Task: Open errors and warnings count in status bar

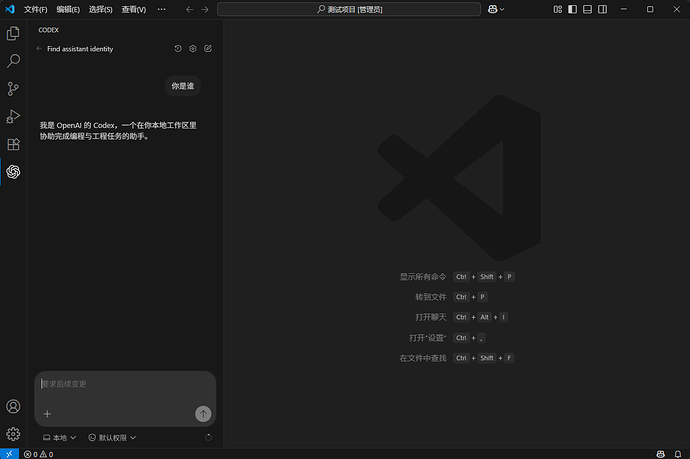Action: [x=39, y=454]
